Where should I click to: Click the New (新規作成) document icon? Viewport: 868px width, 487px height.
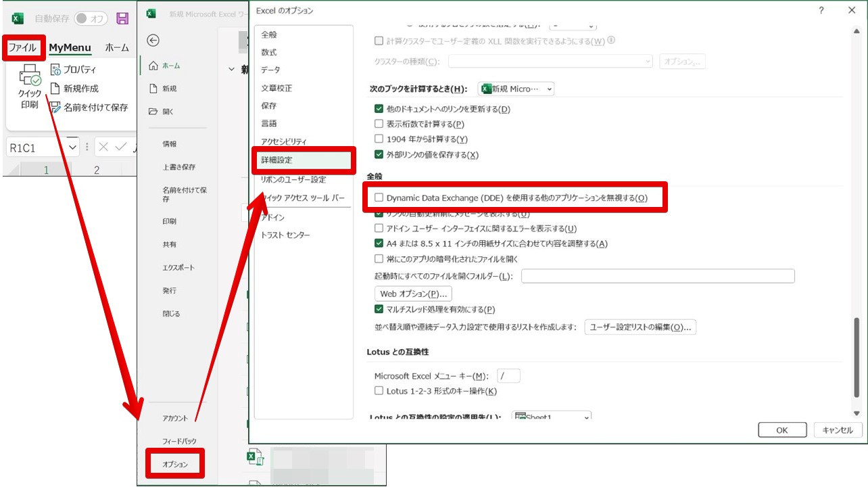(x=55, y=88)
